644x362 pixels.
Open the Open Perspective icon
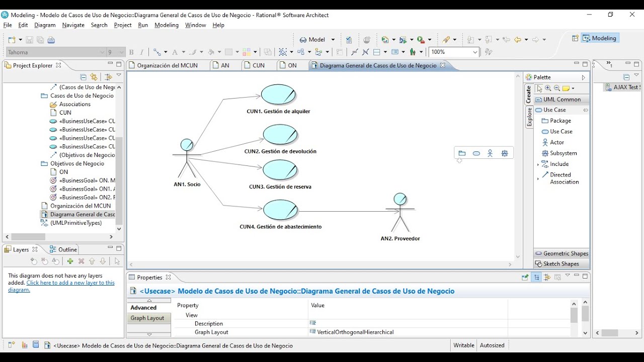575,38
